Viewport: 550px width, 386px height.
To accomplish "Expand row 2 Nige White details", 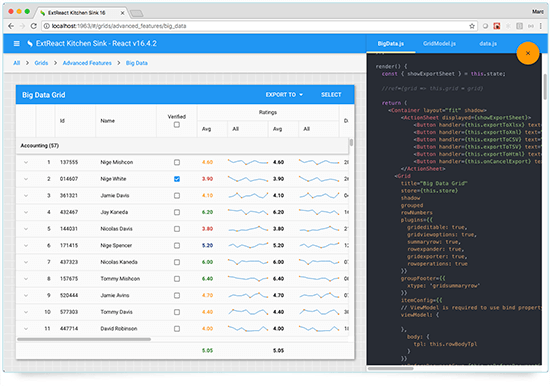I will [x=26, y=179].
